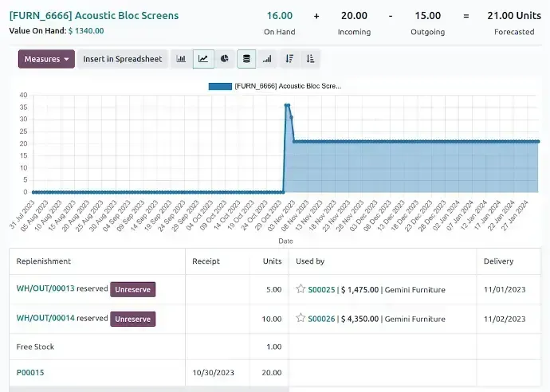Click the Free Stock row label
The image size is (550, 392).
click(x=35, y=347)
